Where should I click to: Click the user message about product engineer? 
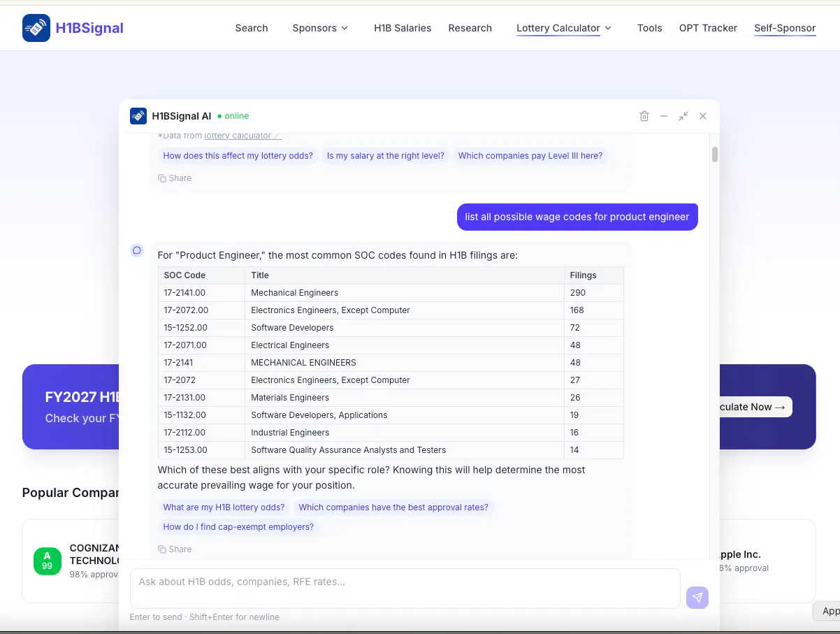[x=577, y=217]
